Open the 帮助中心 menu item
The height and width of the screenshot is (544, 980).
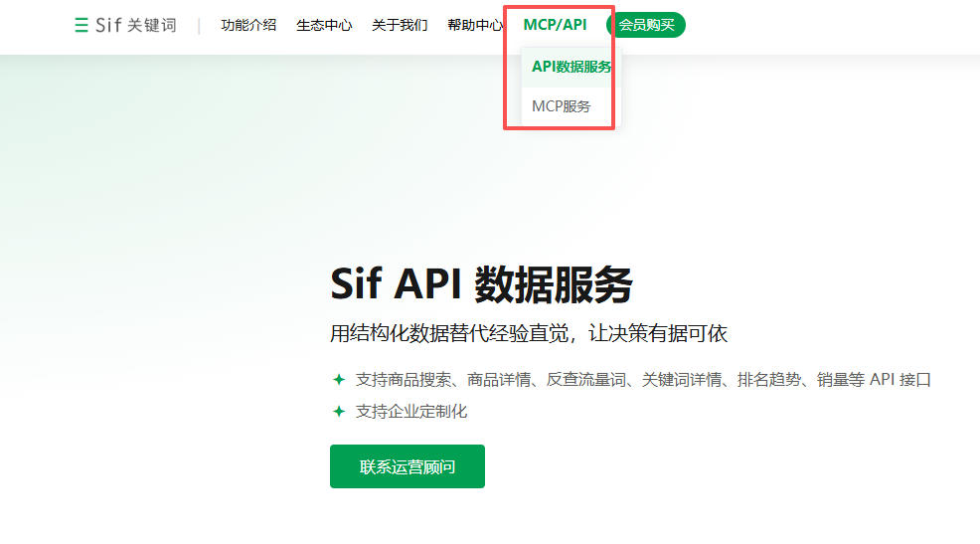click(x=475, y=25)
